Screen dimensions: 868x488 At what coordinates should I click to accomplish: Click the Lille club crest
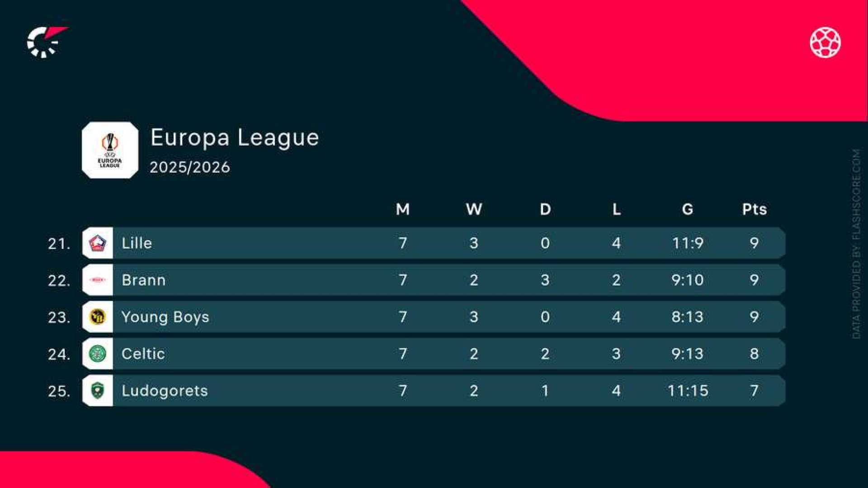click(98, 243)
